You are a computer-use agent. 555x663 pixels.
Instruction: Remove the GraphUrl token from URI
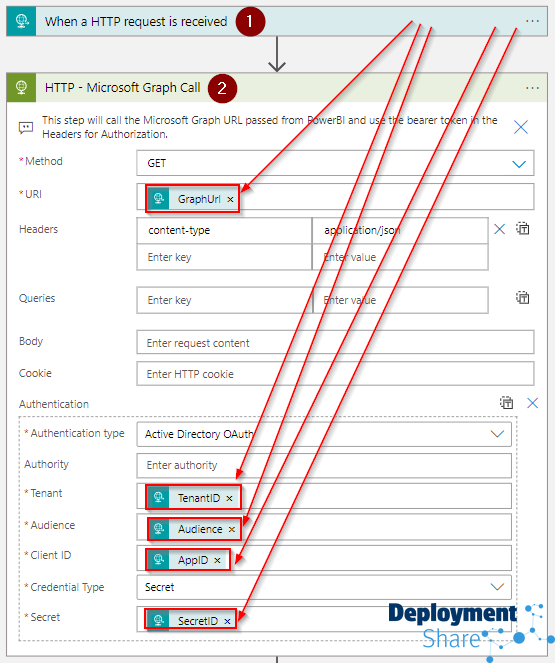coord(230,199)
